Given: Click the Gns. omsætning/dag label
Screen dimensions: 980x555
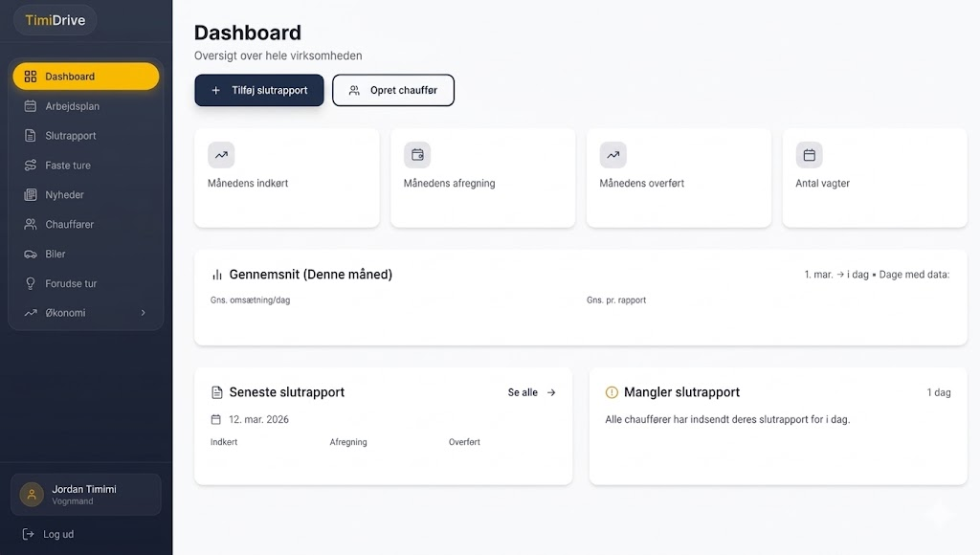Looking at the screenshot, I should click(250, 300).
